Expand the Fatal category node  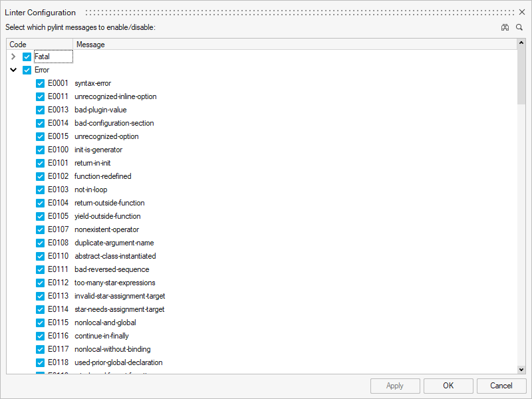click(x=13, y=57)
